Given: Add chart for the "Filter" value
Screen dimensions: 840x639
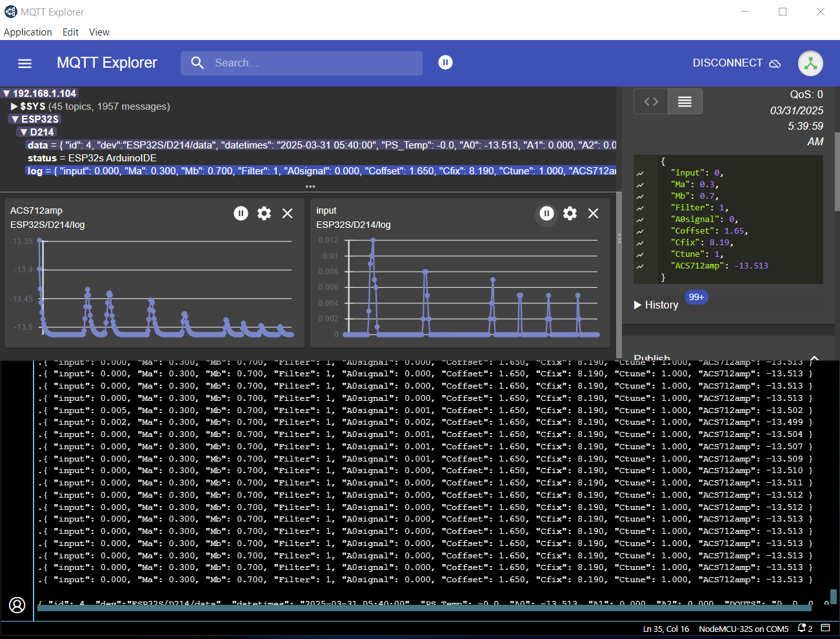Looking at the screenshot, I should [x=640, y=208].
